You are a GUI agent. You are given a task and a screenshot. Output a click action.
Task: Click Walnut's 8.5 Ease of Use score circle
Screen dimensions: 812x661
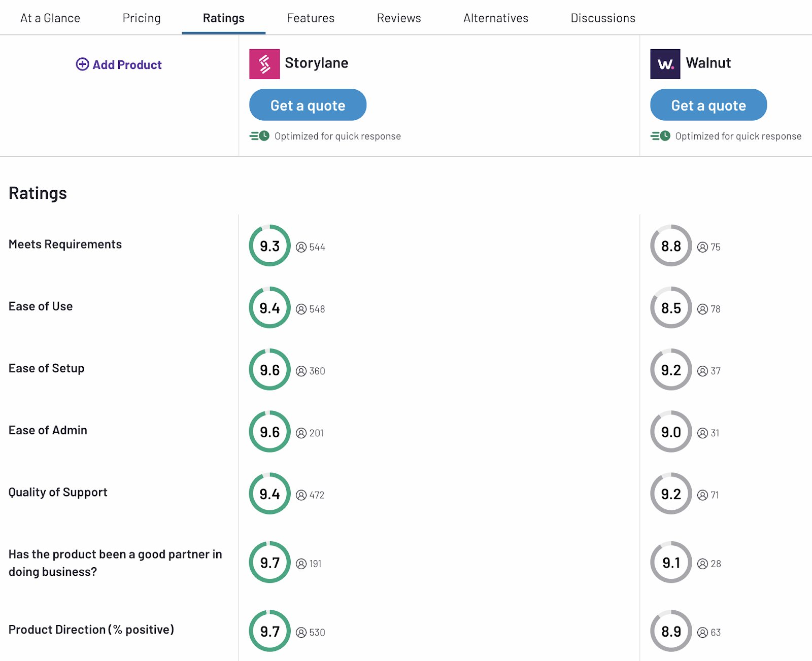click(671, 307)
